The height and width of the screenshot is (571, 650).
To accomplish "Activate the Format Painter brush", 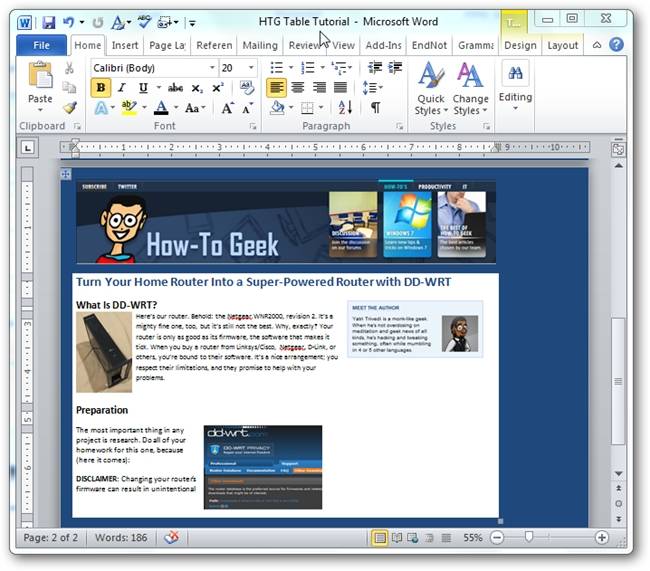I will [70, 108].
